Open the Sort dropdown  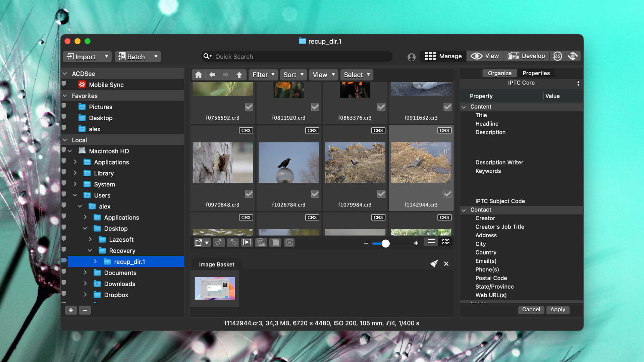293,74
